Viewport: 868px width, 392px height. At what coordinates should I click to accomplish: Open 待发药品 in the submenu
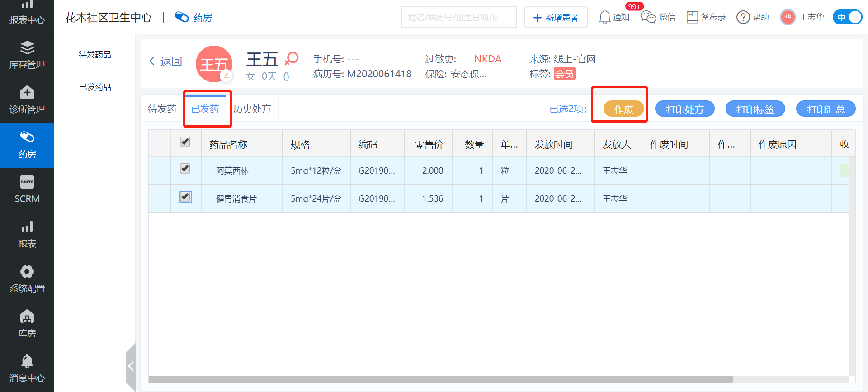tap(95, 55)
